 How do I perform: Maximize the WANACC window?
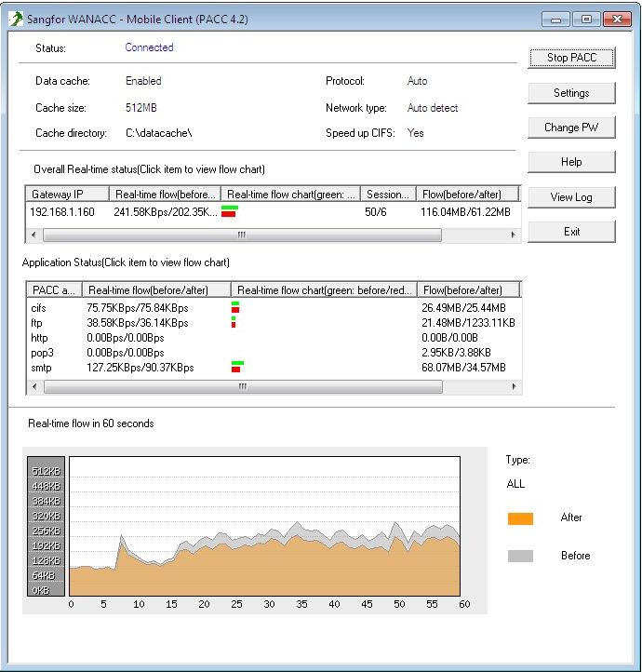586,20
